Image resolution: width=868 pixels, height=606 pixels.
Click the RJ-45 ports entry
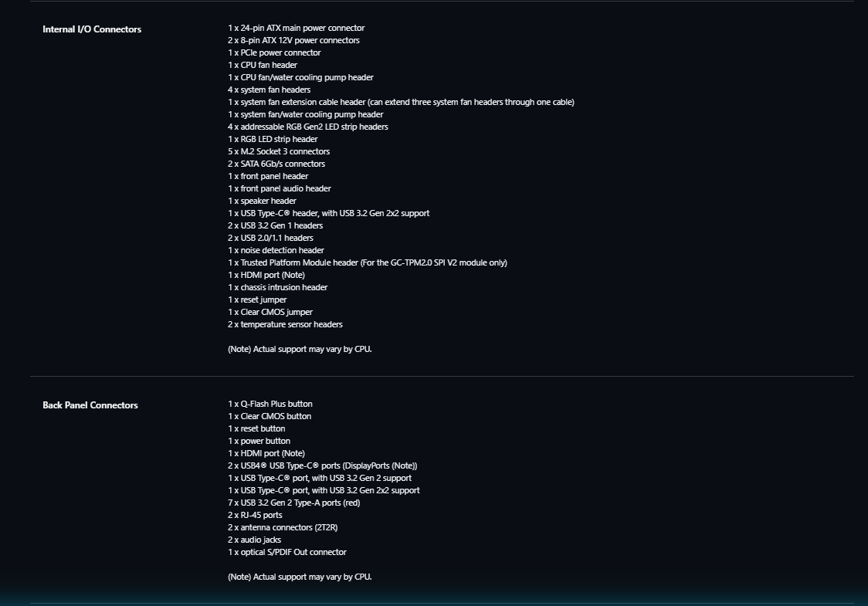[255, 515]
